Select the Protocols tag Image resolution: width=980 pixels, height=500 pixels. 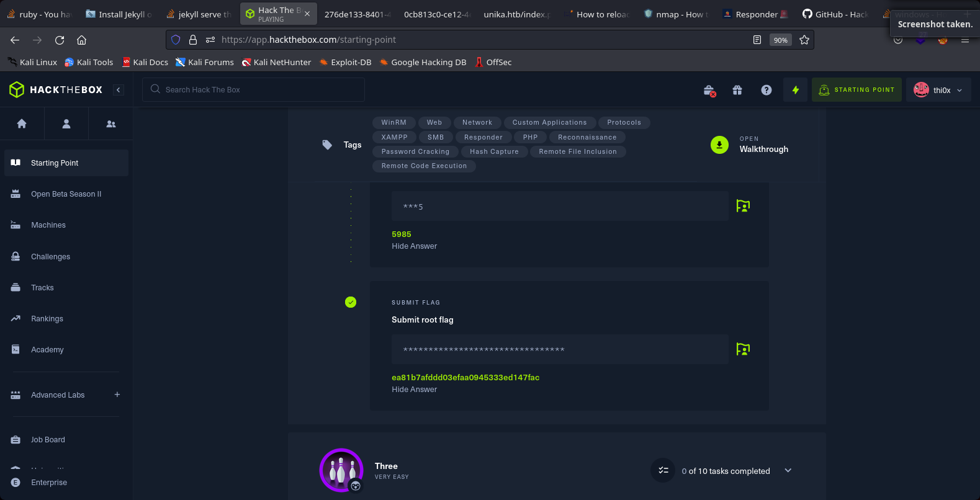pos(624,123)
